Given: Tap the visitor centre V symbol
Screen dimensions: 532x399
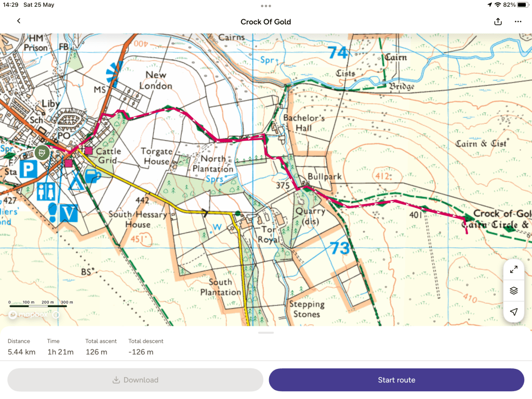Looking at the screenshot, I should [x=69, y=211].
